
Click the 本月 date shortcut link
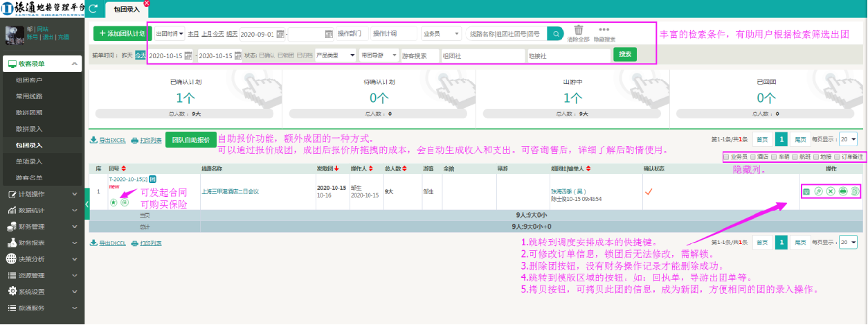tap(194, 33)
